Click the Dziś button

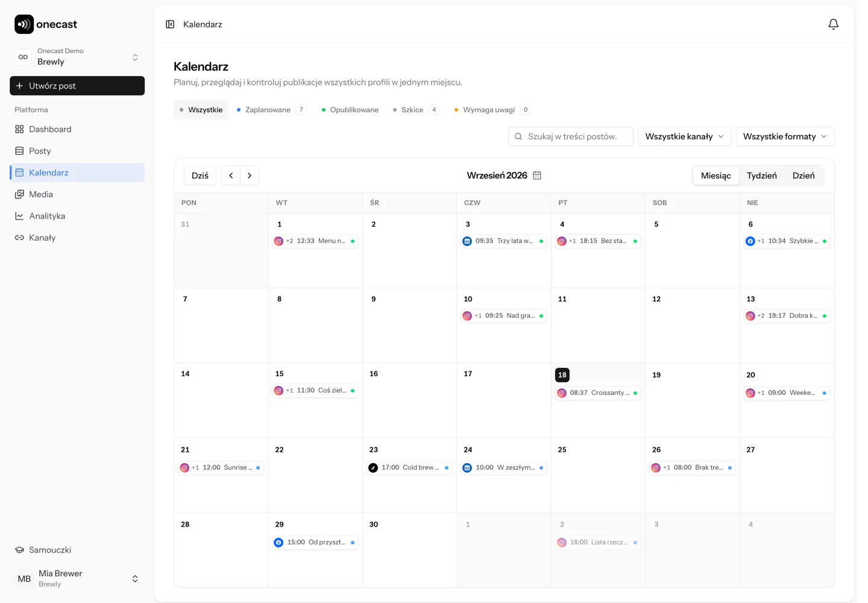click(200, 175)
